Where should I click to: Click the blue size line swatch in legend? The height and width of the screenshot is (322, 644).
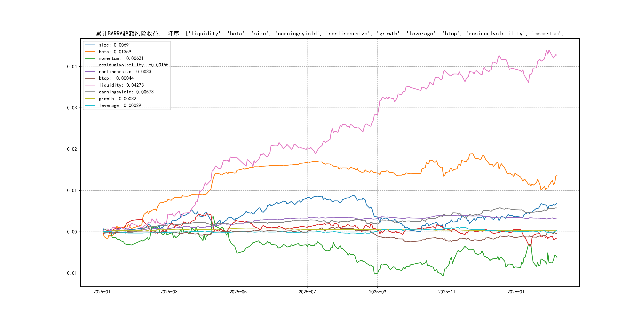coord(90,45)
